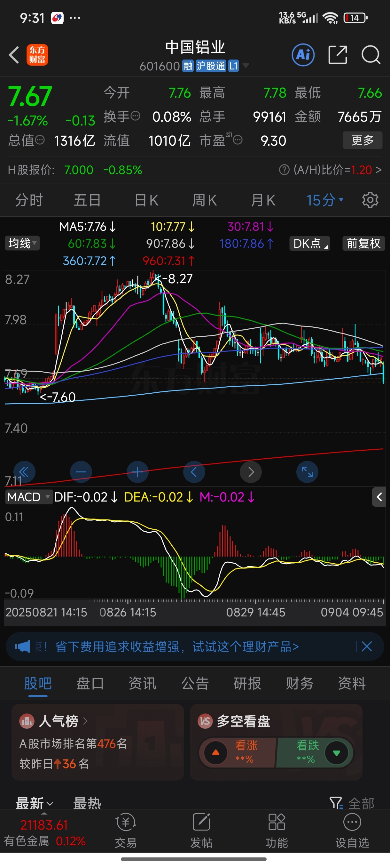
Task: Tap the 0904 09:45 time label
Action: [x=352, y=612]
